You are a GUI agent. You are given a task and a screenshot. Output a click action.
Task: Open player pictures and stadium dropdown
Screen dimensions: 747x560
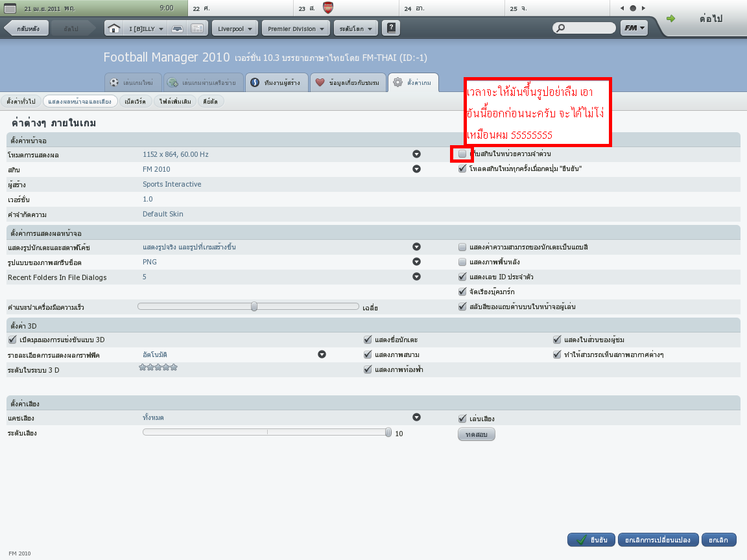(x=416, y=247)
